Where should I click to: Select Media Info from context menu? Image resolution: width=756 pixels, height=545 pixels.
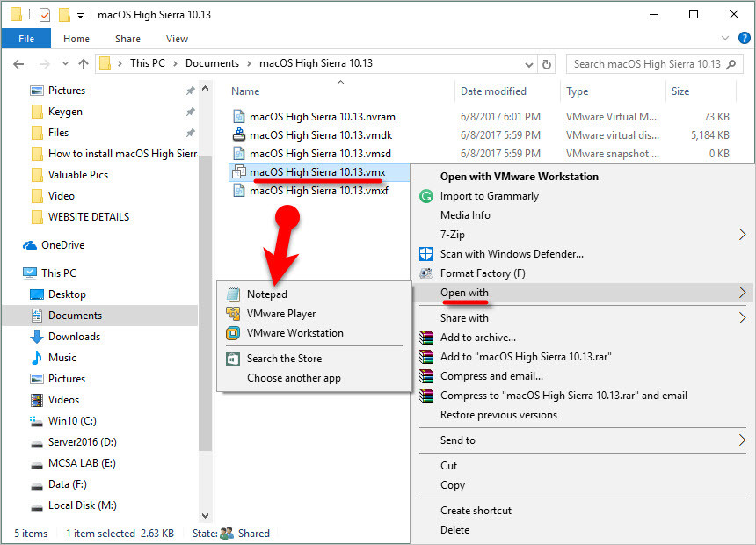[465, 215]
